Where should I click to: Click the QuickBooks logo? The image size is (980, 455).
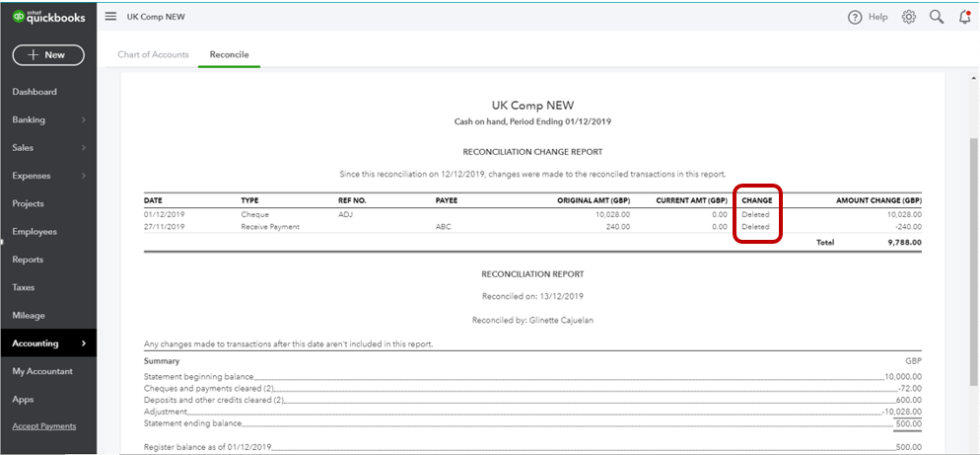(x=47, y=17)
